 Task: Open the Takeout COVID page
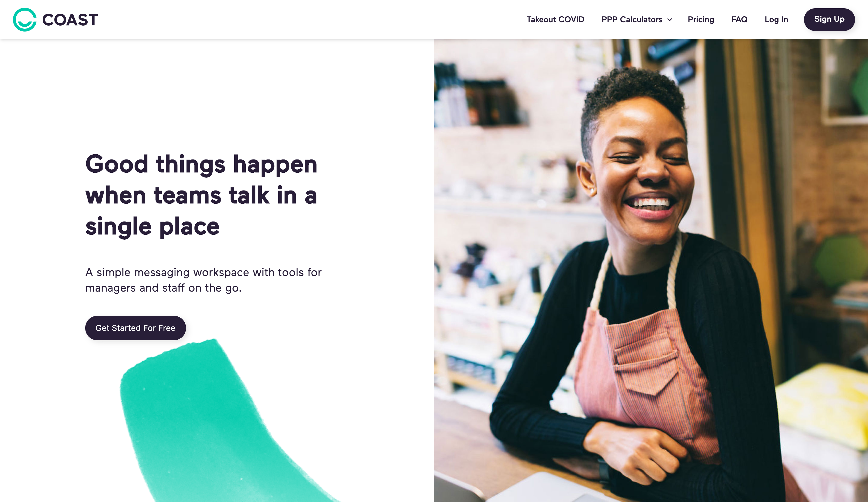[x=555, y=19]
